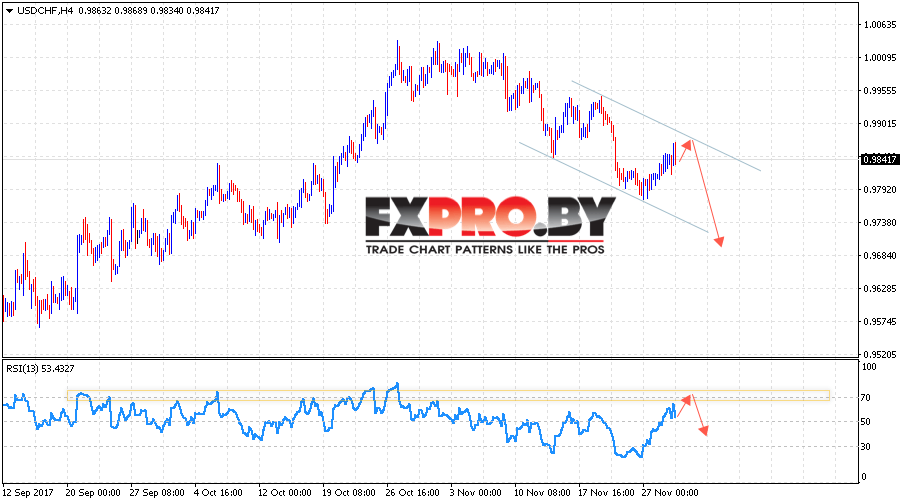This screenshot has width=901, height=504.
Task: Select the 19 Oct 08:00 date label
Action: click(x=349, y=493)
